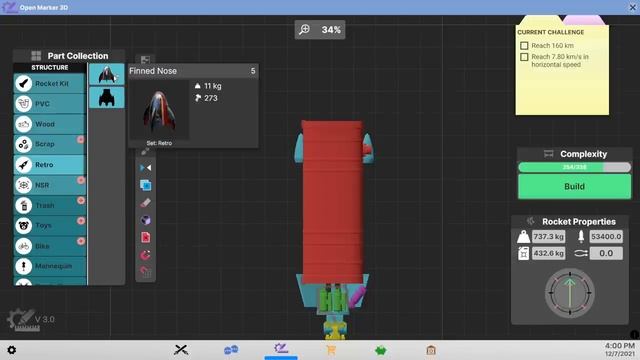Click the clock showing 4:00 PM
Image resolution: width=640 pixels, height=360 pixels.
pos(620,346)
